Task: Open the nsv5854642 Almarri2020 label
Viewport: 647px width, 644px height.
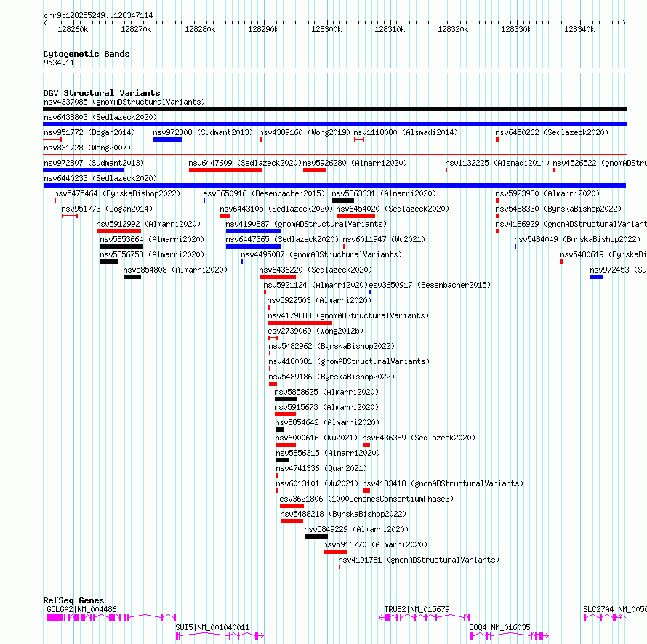Action: 327,422
